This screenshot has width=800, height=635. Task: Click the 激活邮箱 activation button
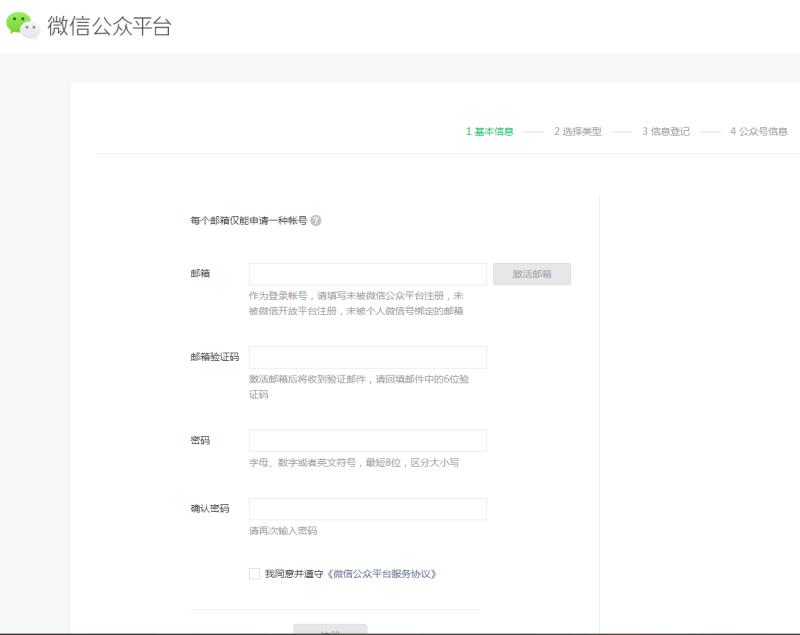pyautogui.click(x=530, y=273)
